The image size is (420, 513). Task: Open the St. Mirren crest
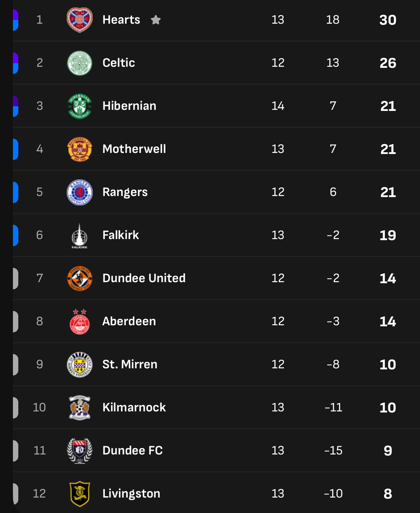80,364
